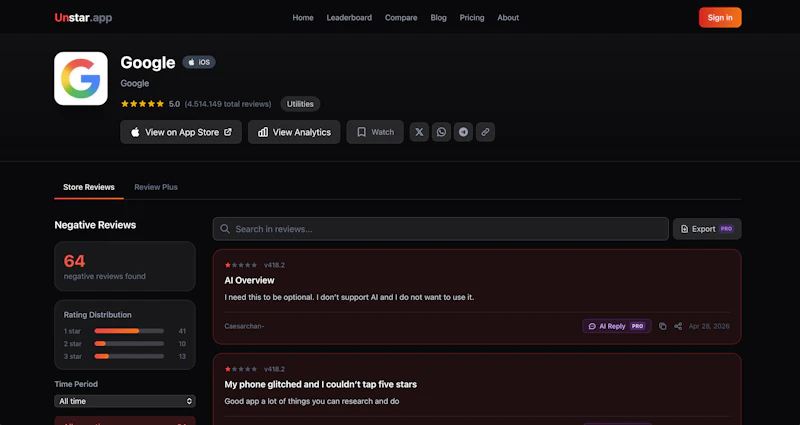Click the iOS platform badge
Viewport: 800px width, 425px height.
click(199, 62)
